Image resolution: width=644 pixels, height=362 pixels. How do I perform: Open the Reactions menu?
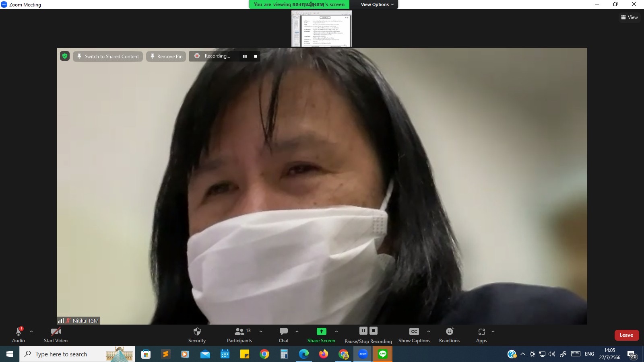tap(449, 335)
